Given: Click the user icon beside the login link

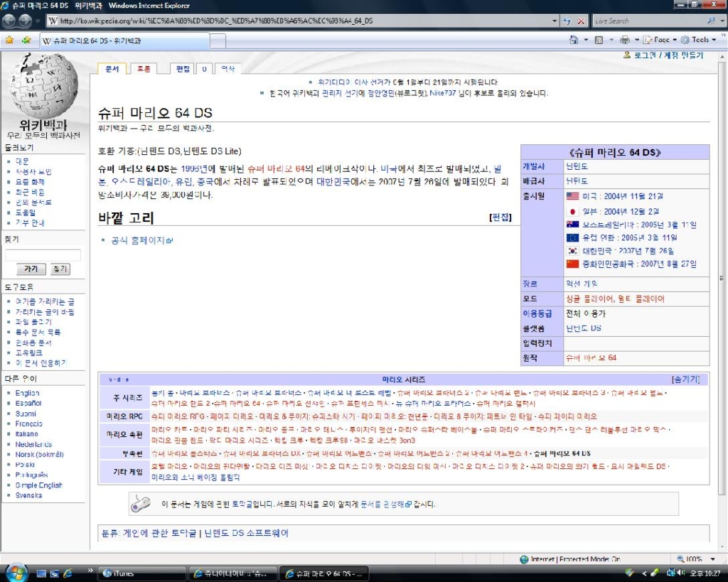Looking at the screenshot, I should point(627,55).
